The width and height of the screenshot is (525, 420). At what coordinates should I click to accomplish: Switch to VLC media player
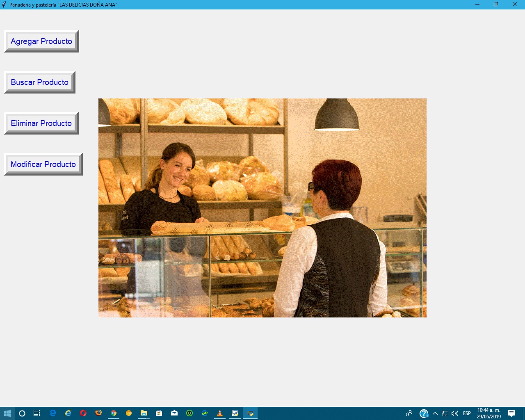pos(220,413)
